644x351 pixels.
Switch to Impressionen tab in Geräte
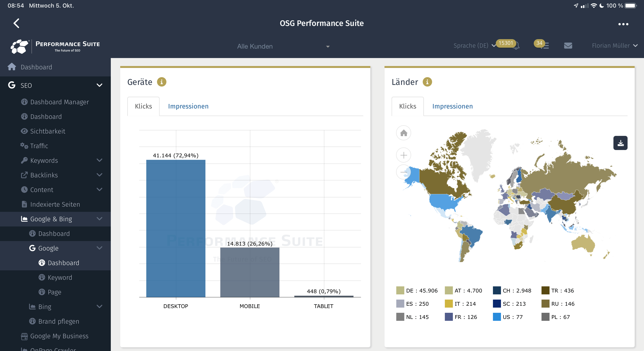tap(188, 106)
